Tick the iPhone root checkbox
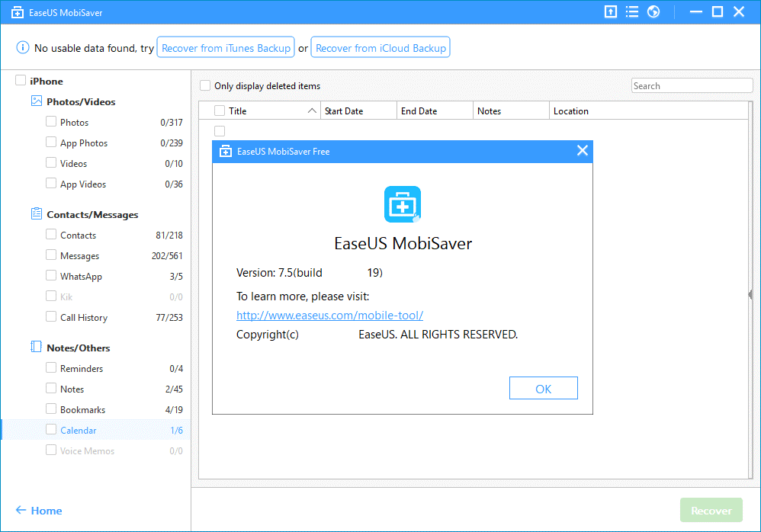 click(21, 80)
